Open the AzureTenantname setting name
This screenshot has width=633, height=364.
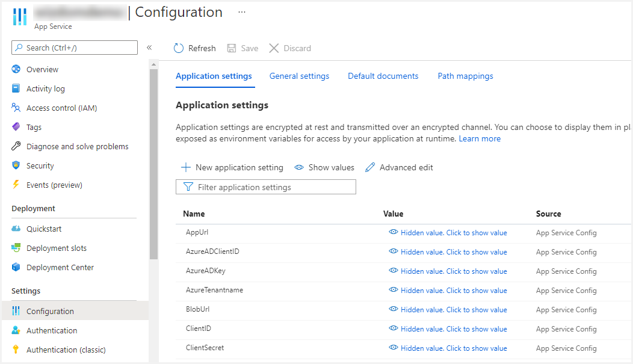tap(214, 290)
